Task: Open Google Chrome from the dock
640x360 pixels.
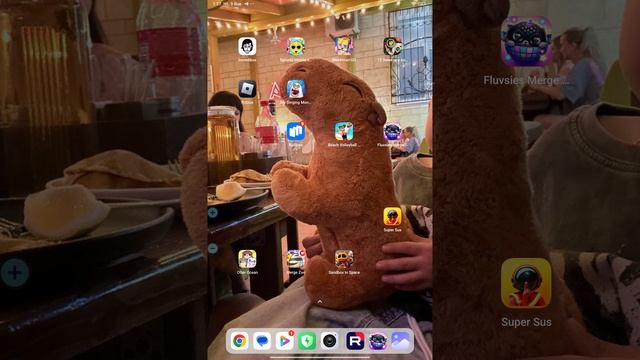Action: point(240,341)
